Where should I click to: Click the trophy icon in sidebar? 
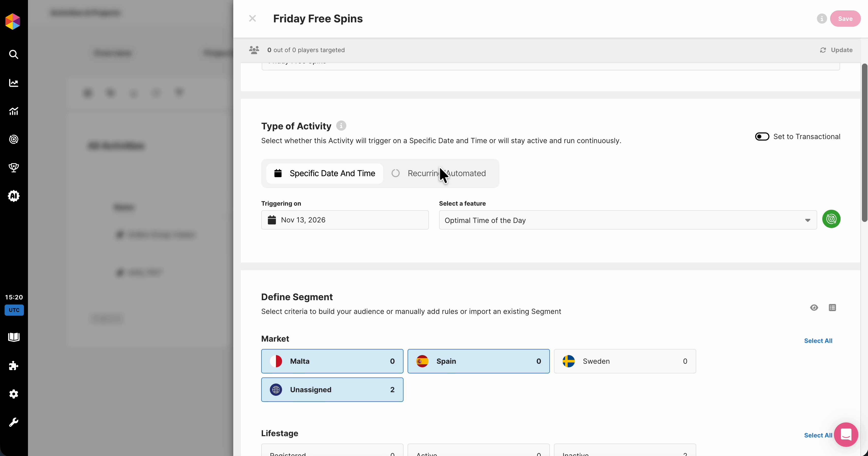click(x=13, y=168)
